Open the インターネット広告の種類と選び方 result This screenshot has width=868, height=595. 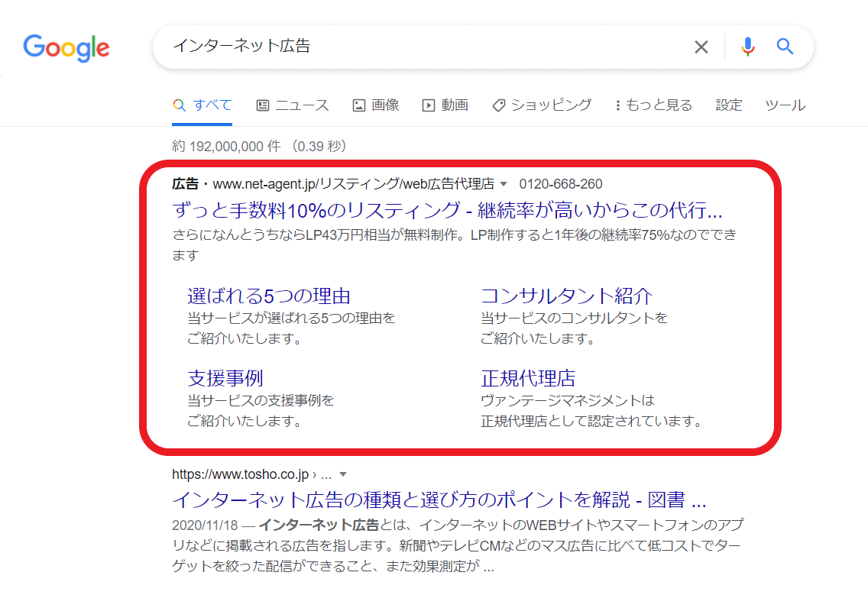(439, 500)
